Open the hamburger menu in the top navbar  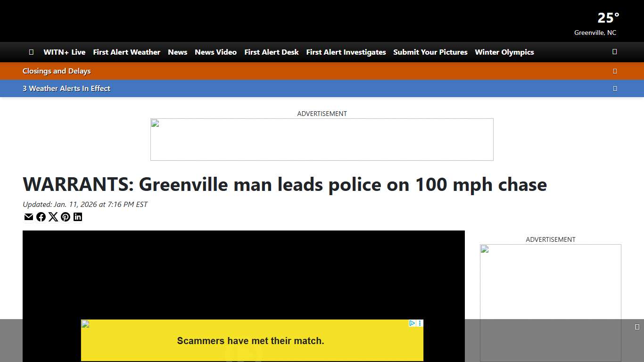[x=31, y=52]
